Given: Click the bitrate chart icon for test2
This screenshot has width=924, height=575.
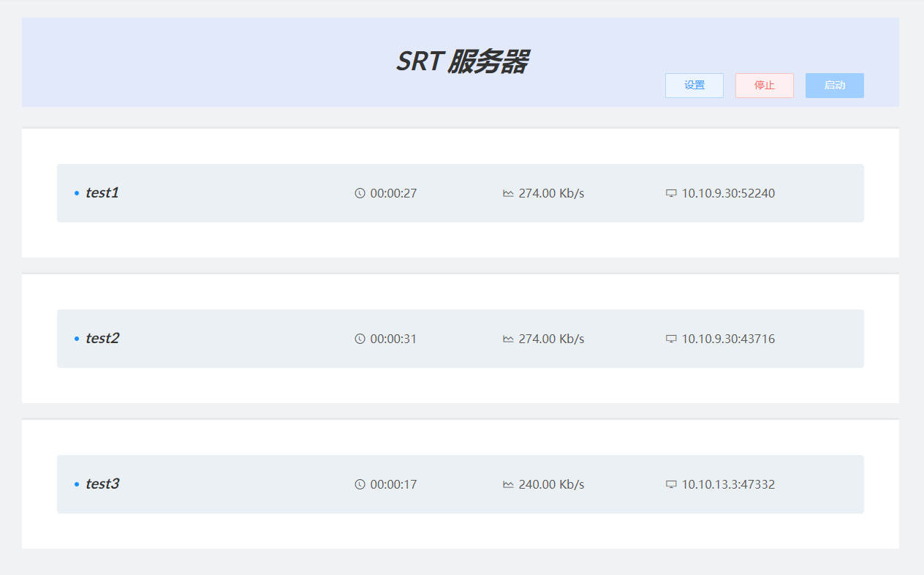Looking at the screenshot, I should click(x=508, y=339).
